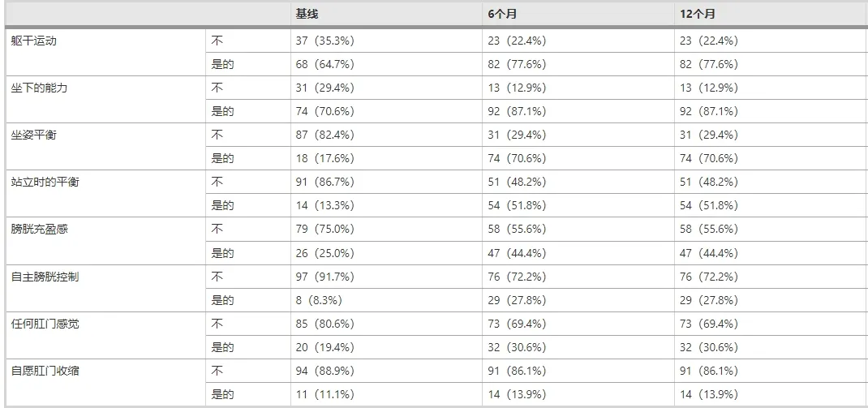The image size is (868, 408).
Task: Select the 站立时的平衡 row label
Action: point(45,182)
